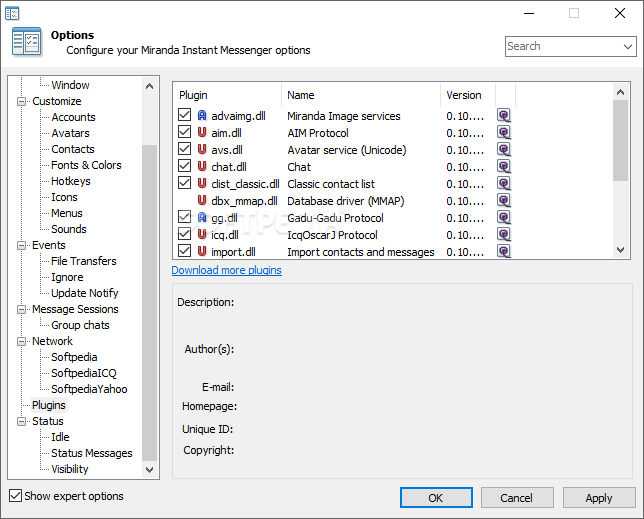Collapse the Customize tree node
The width and height of the screenshot is (644, 519).
(x=21, y=101)
